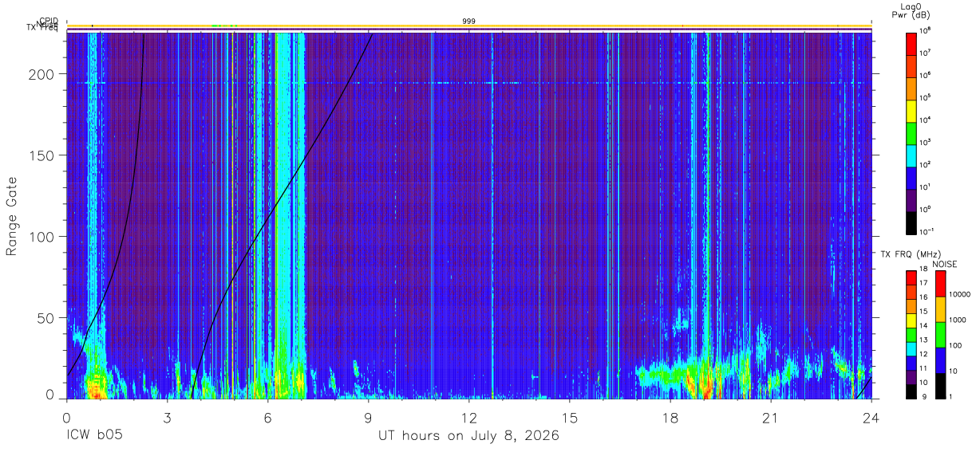Viewport: 980px width, 452px height.
Task: Click the black segment of the NOISE colorbar
Action: coord(941,385)
